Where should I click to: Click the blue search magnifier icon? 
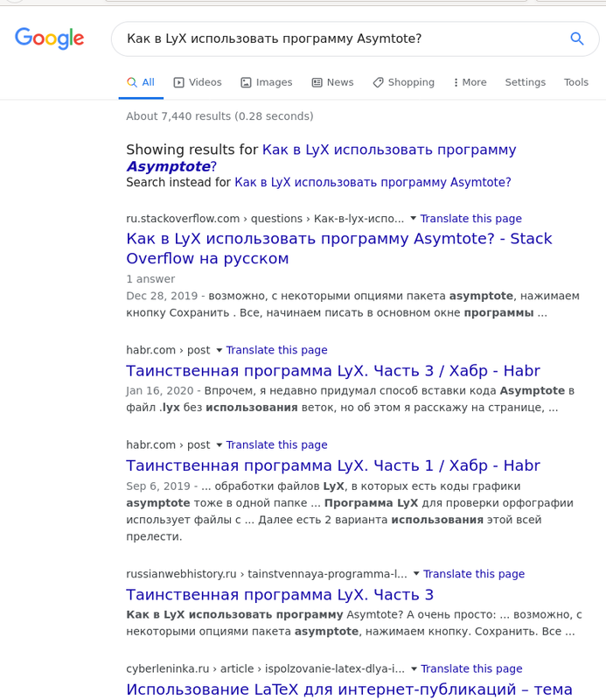[577, 38]
